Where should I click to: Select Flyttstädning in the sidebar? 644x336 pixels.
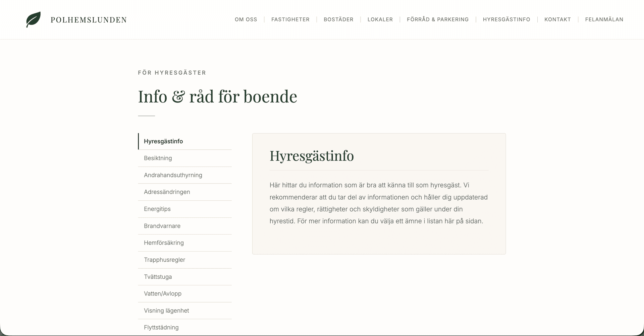tap(185, 328)
